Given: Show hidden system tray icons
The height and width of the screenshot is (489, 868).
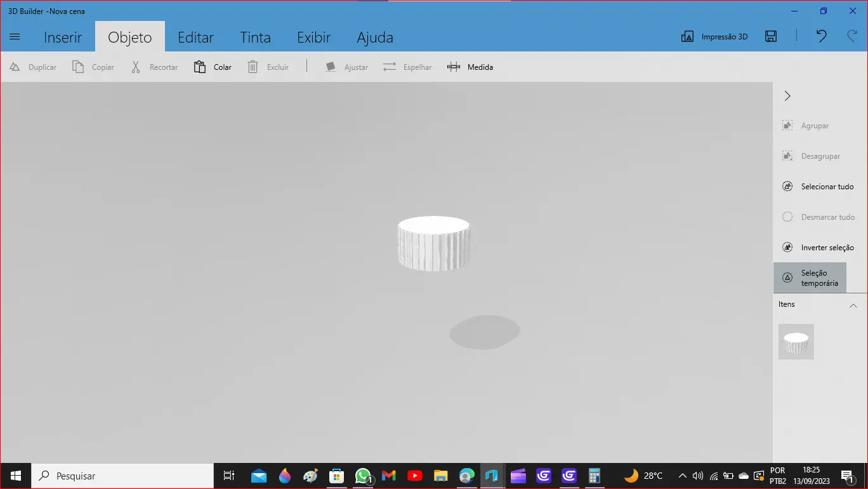Looking at the screenshot, I should pos(682,476).
